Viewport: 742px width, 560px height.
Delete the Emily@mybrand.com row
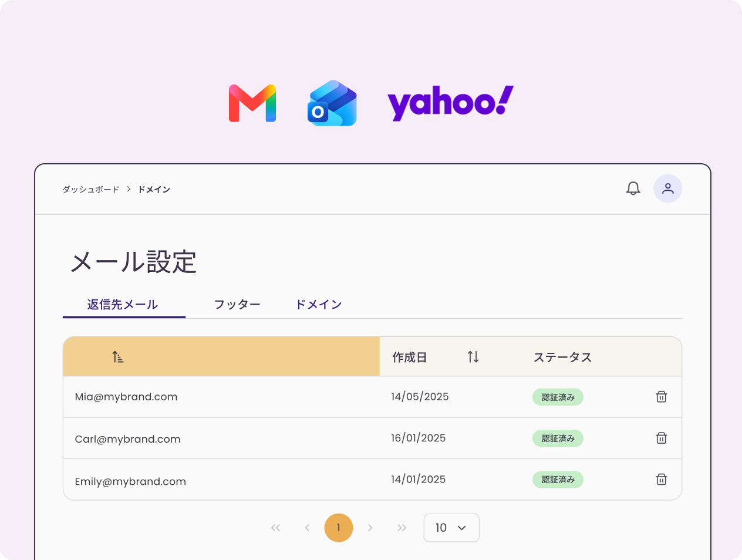point(662,480)
